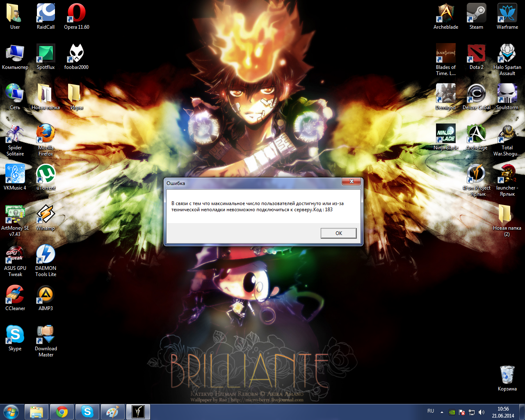Click Show desktop button
The height and width of the screenshot is (420, 525).
pyautogui.click(x=522, y=412)
